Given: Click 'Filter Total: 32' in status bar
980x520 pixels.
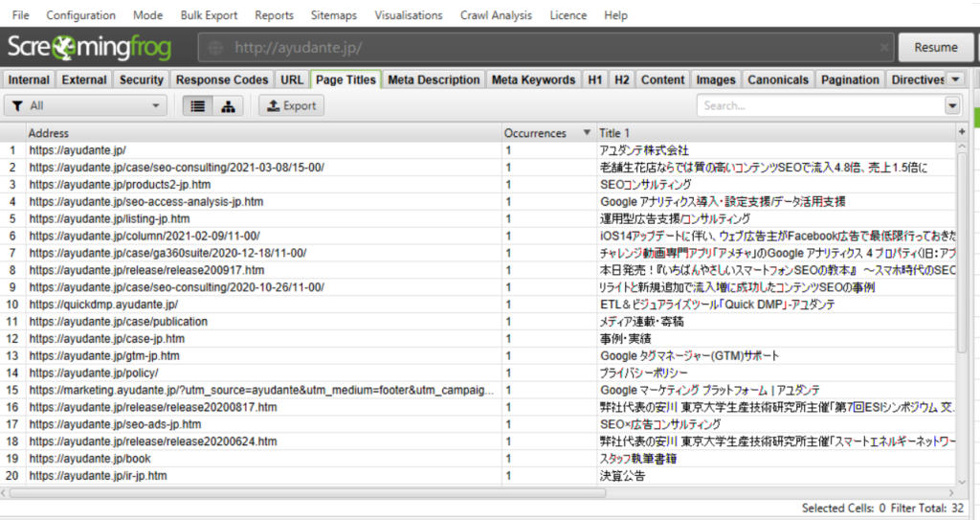Looking at the screenshot, I should 927,509.
